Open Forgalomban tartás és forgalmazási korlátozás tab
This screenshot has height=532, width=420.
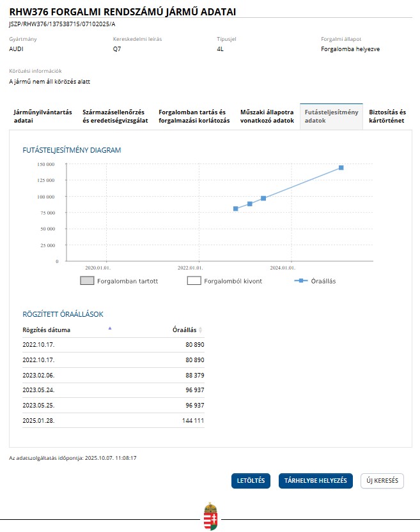click(194, 116)
